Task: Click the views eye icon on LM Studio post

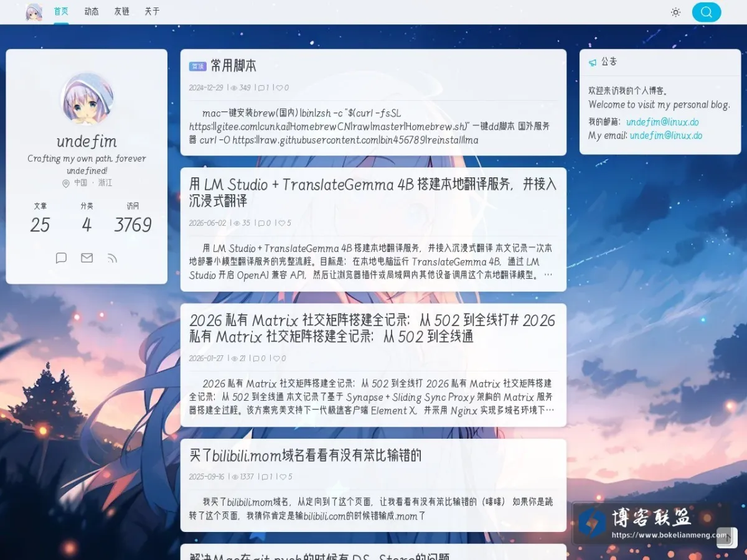Action: click(x=236, y=223)
